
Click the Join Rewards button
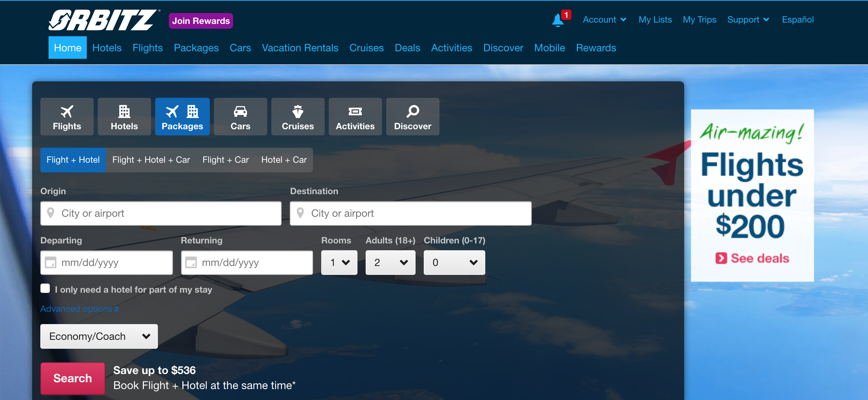(x=201, y=21)
